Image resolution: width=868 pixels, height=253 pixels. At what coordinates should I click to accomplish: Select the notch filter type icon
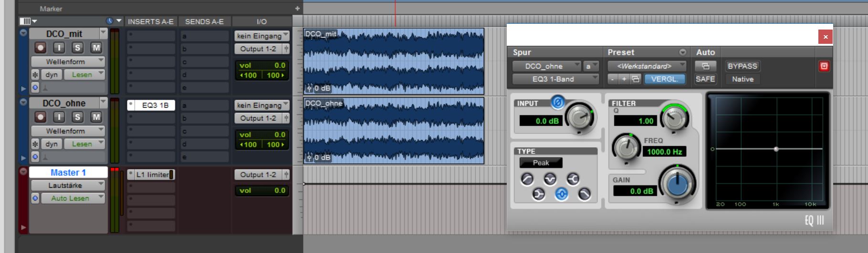(550, 179)
